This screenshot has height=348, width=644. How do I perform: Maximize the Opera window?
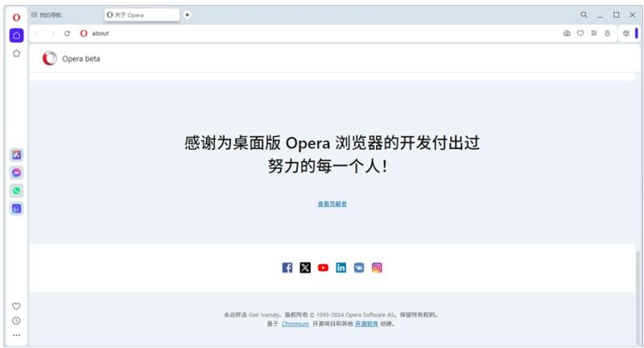616,14
